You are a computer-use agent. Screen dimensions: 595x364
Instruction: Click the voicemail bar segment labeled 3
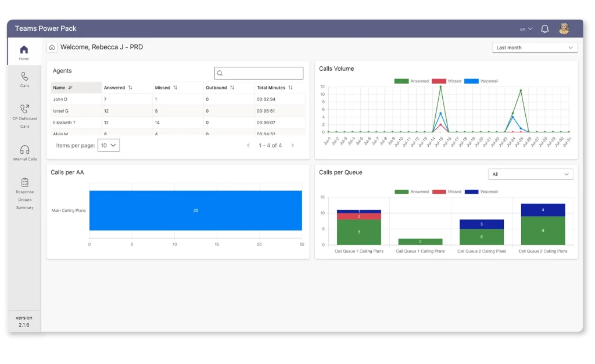coord(482,224)
